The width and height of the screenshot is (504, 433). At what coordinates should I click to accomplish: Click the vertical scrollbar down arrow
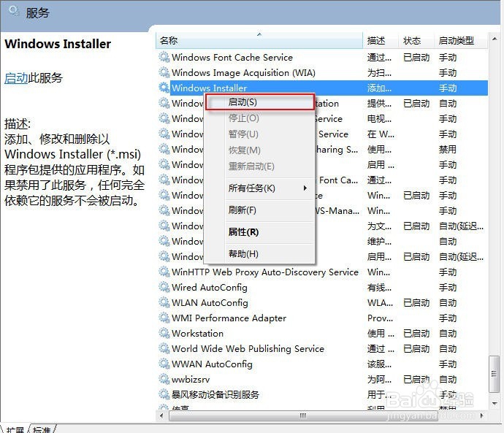pos(495,403)
